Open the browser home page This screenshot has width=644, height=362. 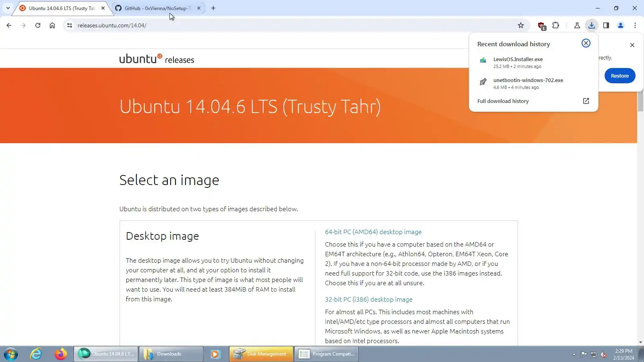coord(52,25)
